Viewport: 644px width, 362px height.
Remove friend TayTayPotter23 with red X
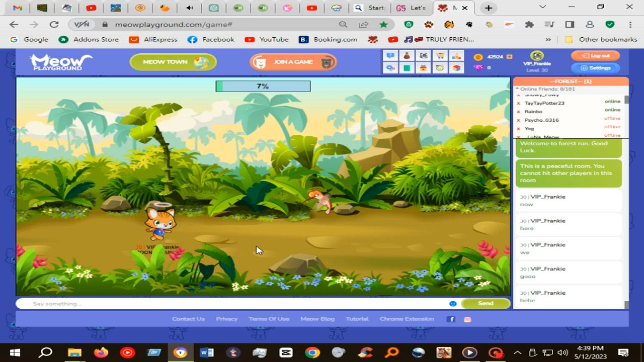[x=519, y=103]
